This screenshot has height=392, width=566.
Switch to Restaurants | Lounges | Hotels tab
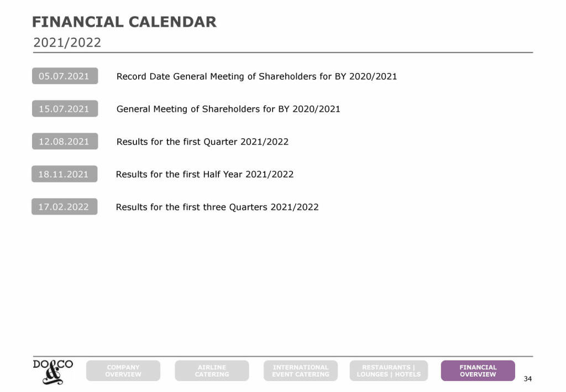click(389, 371)
